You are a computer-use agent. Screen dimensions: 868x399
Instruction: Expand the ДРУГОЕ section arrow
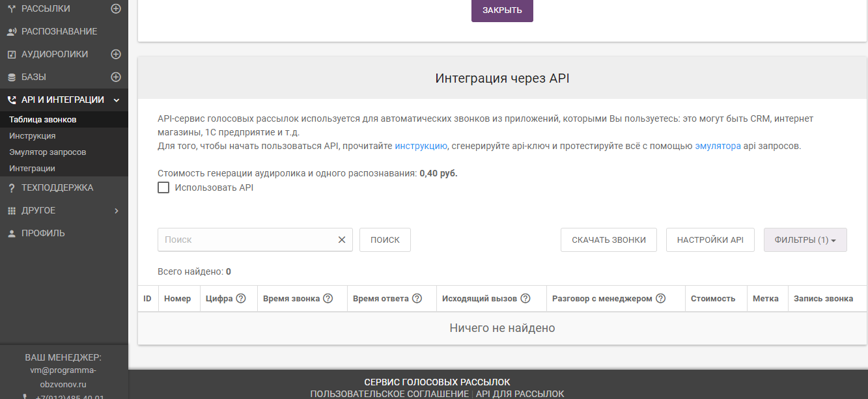[x=117, y=210]
